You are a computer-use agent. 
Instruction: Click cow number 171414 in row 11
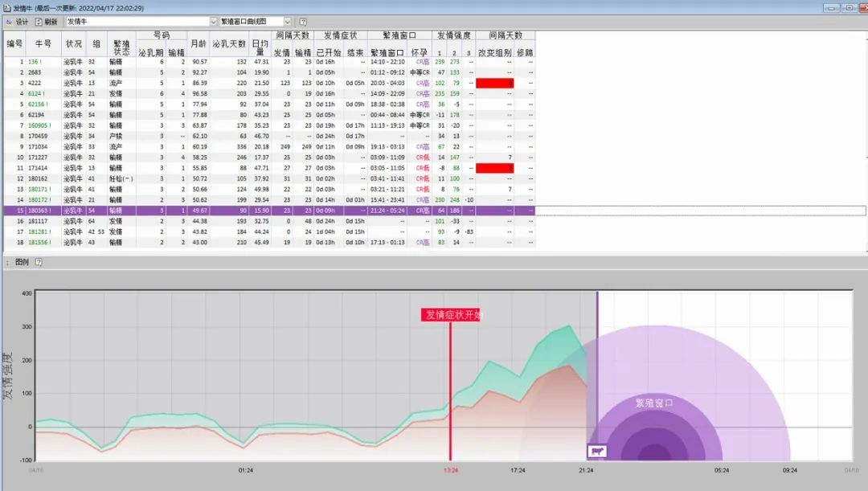tap(39, 168)
